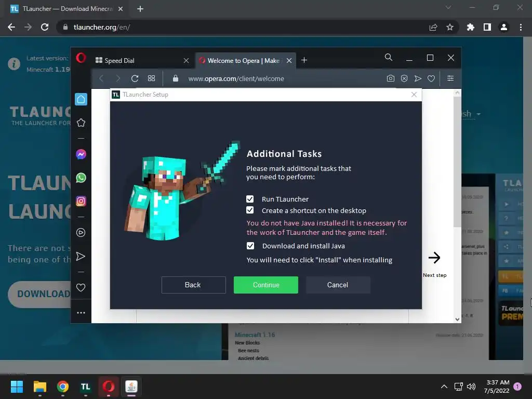
Task: Click Chrome address bar showing tlauncher.org/en/
Action: [101, 27]
